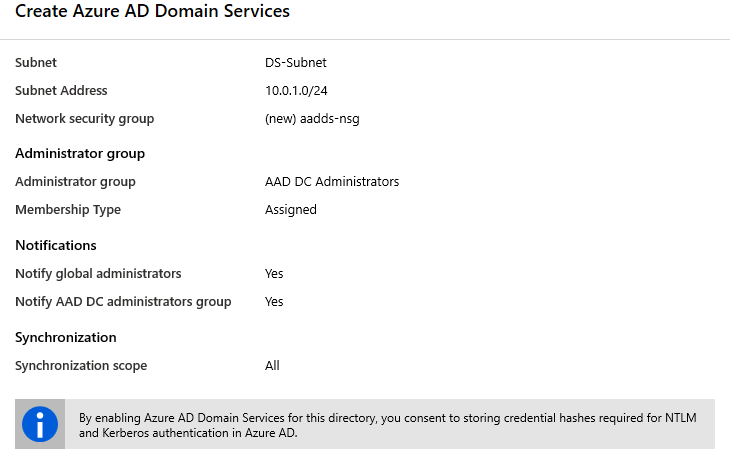Click the blue information icon

coord(40,425)
